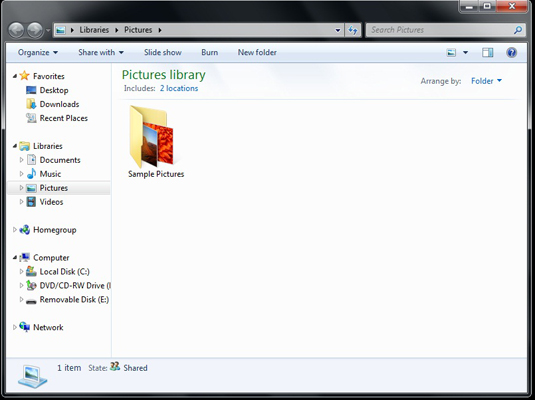
Task: Expand the arrow after Libraries breadcrumb
Action: (117, 30)
